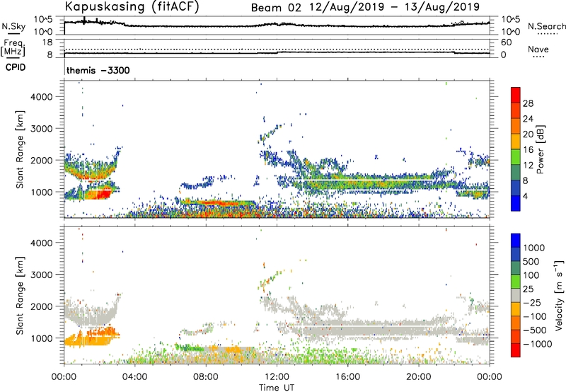Click the 'Nave' legend label
Viewport: 566px width, 392px height.
coord(538,49)
